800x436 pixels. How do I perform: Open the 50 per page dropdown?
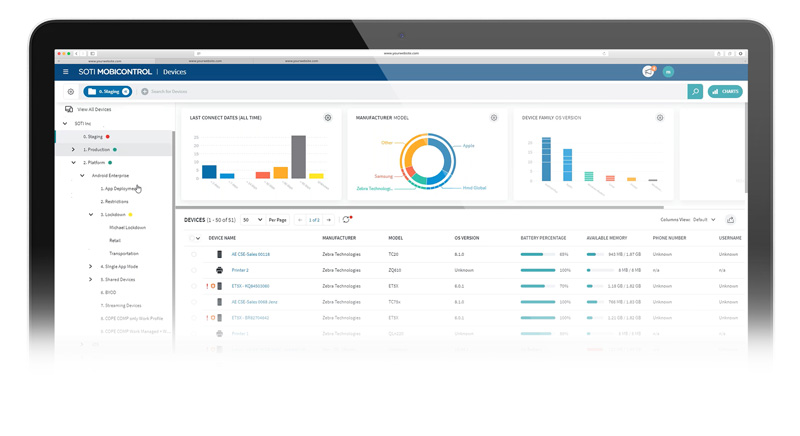point(253,220)
